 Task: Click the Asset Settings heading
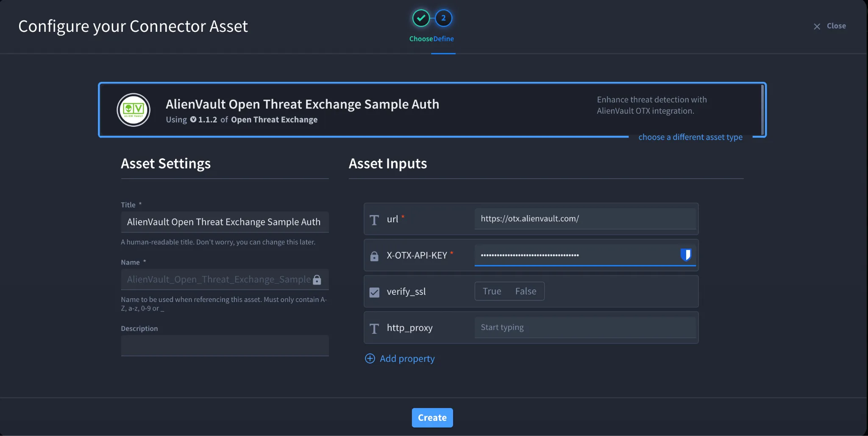(x=166, y=164)
